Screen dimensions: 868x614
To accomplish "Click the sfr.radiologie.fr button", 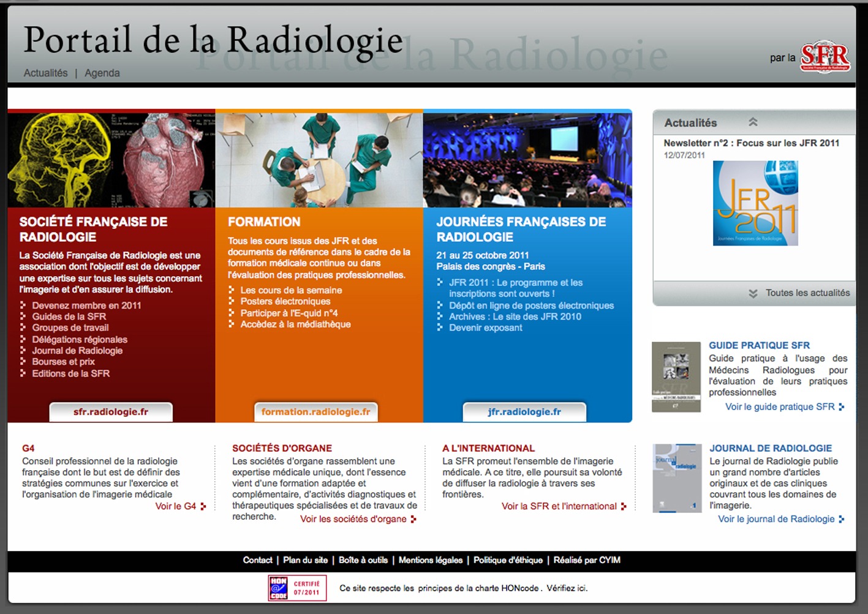I will [111, 412].
